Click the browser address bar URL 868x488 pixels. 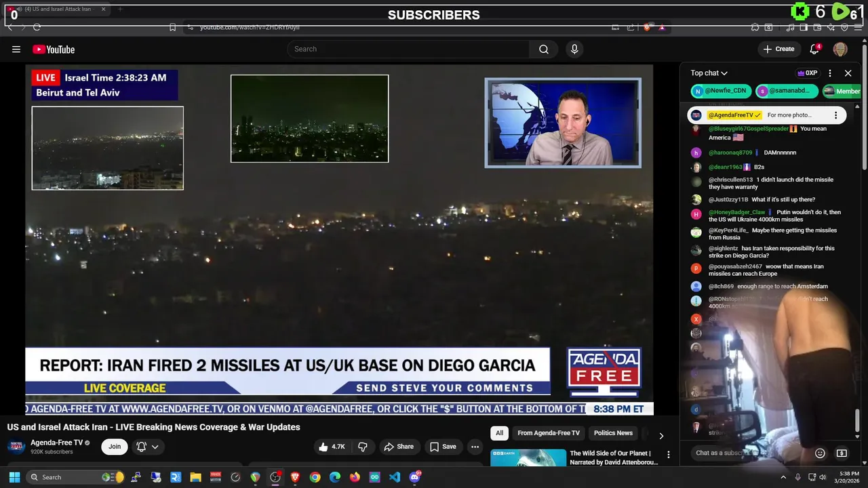point(250,27)
